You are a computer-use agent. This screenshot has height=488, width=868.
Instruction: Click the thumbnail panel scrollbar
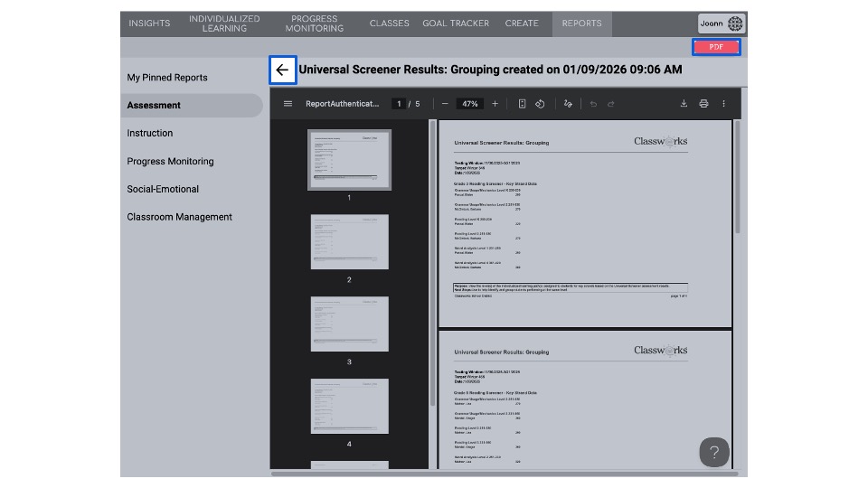432,263
